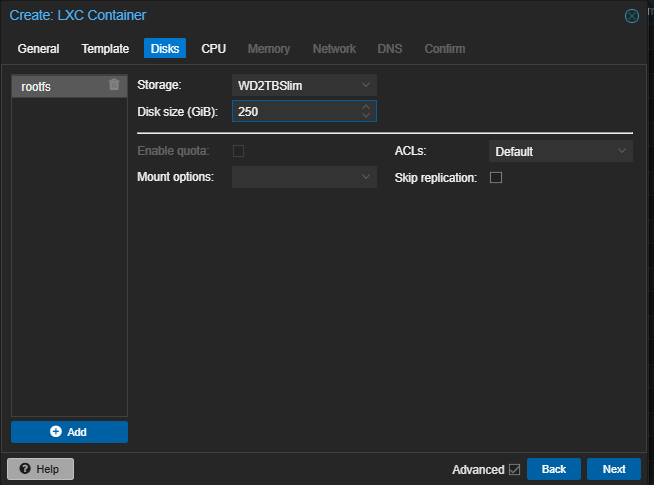Screen dimensions: 654x485
Task: Switch to the General tab
Action: tap(38, 49)
